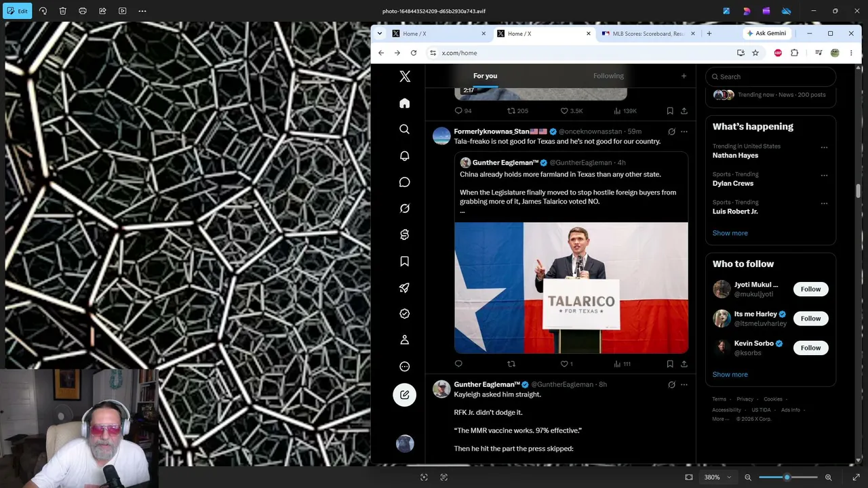Share the photo from Photos toolbar
The image size is (868, 488).
102,11
